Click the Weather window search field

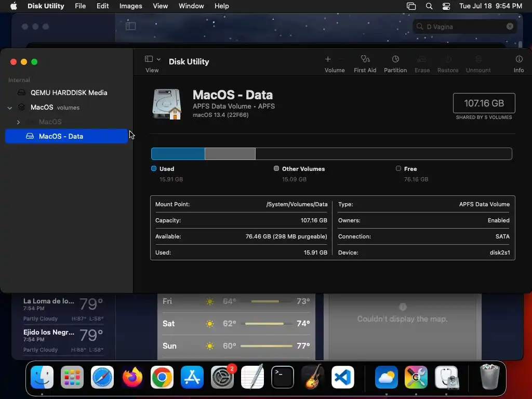click(x=464, y=26)
